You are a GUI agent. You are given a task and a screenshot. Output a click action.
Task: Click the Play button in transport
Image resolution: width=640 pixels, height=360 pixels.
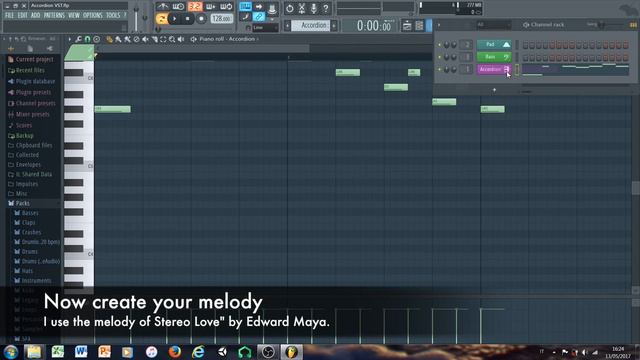tap(174, 19)
